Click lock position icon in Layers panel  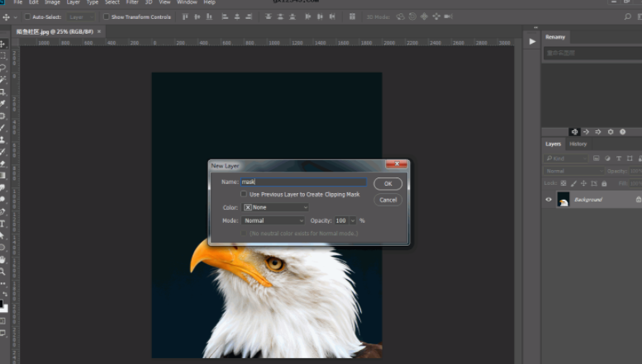pos(583,183)
